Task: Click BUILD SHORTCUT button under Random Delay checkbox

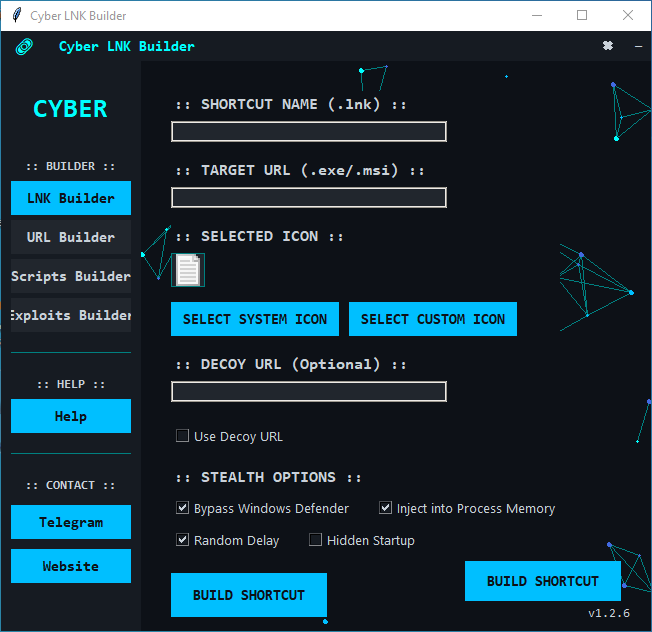Action: click(249, 595)
